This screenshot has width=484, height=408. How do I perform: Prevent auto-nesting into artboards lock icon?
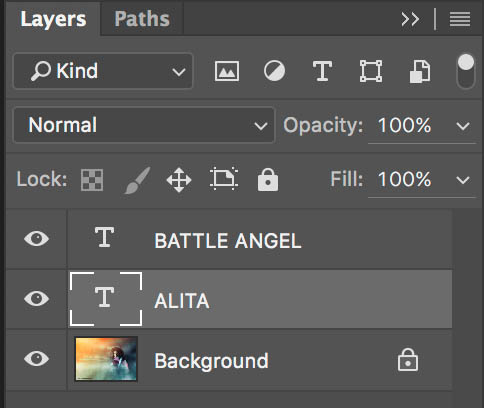(x=224, y=179)
